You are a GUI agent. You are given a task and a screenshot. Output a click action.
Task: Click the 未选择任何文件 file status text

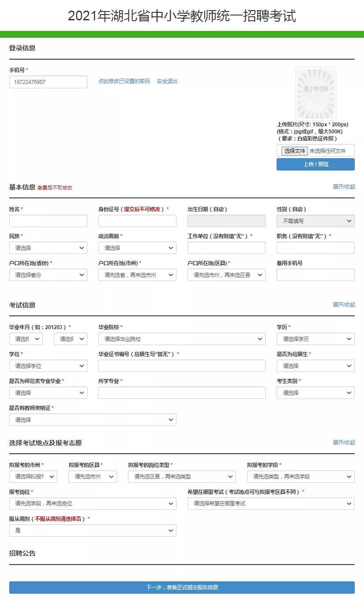coord(328,151)
